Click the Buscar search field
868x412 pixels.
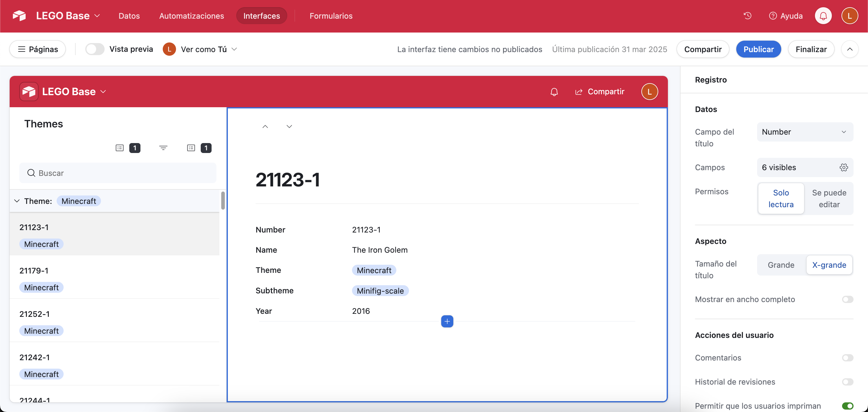click(x=118, y=173)
